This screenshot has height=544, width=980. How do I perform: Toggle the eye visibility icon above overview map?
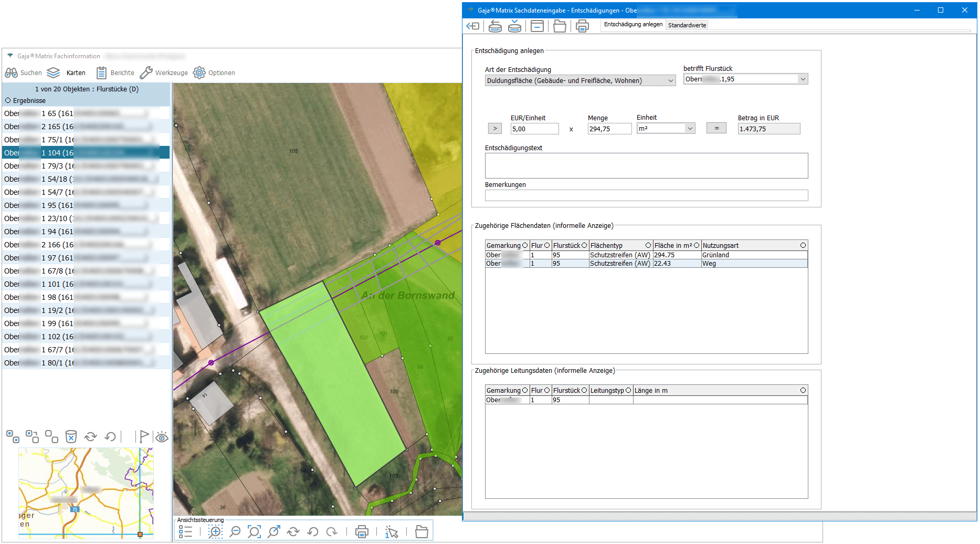click(x=162, y=437)
